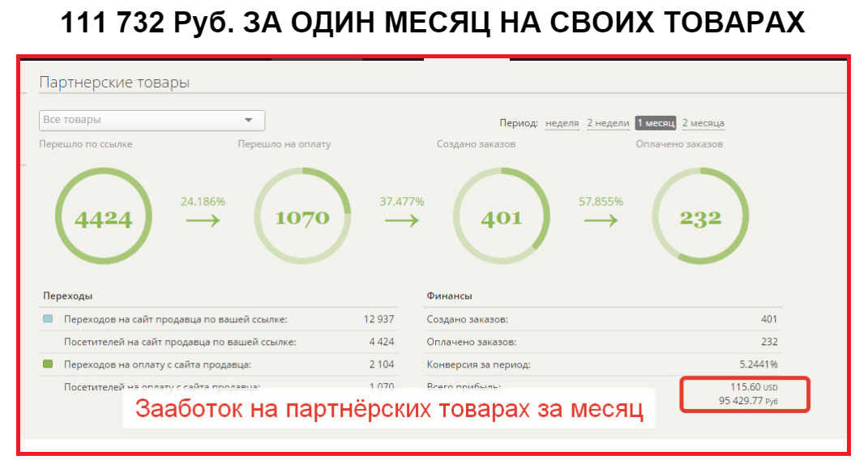Select the 'неделя' period link
The height and width of the screenshot is (464, 868).
pyautogui.click(x=562, y=123)
